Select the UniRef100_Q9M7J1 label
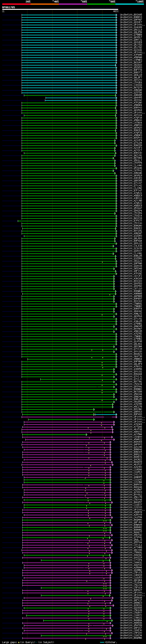This screenshot has height=644, width=146. (131, 40)
